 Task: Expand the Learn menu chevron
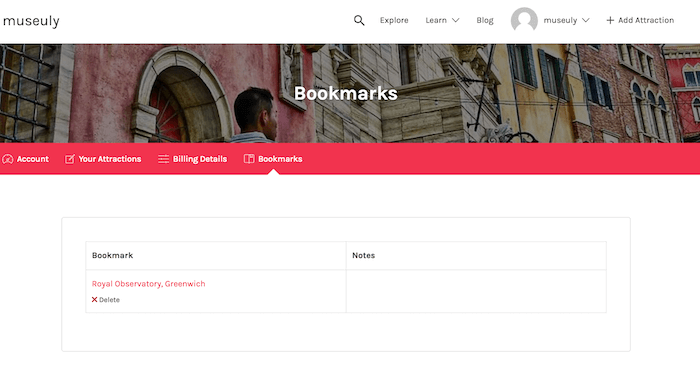(x=455, y=20)
